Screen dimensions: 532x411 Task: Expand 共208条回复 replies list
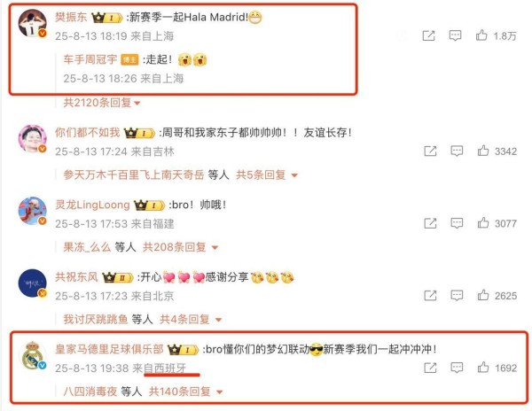pos(180,247)
